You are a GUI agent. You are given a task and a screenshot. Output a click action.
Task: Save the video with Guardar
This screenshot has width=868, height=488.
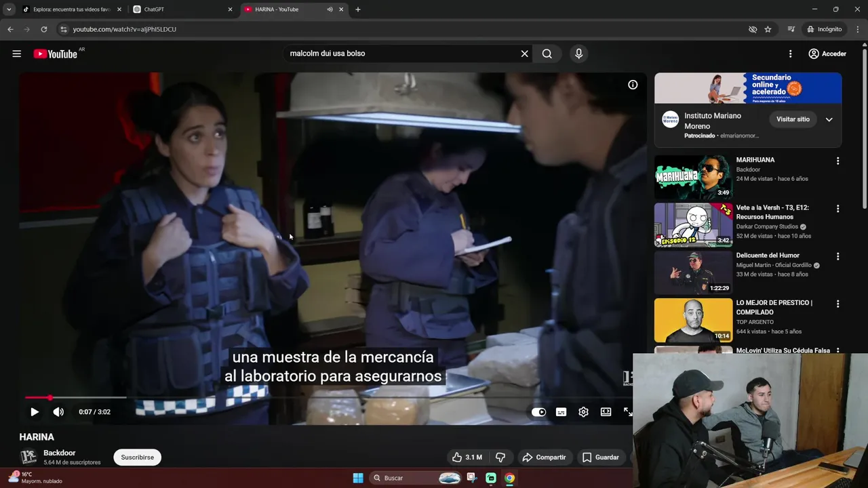pos(601,457)
